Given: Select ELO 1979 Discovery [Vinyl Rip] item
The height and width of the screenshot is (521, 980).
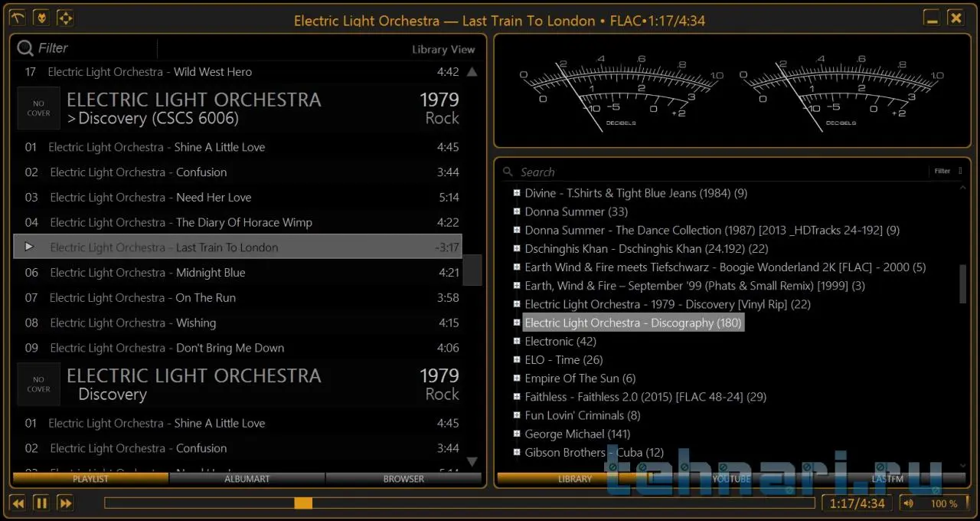Looking at the screenshot, I should 667,304.
